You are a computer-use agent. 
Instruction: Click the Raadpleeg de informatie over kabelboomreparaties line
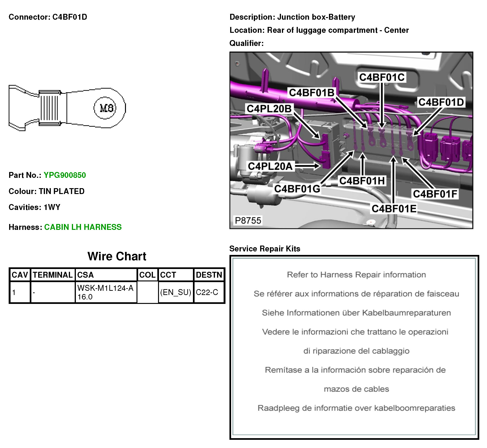click(x=356, y=408)
